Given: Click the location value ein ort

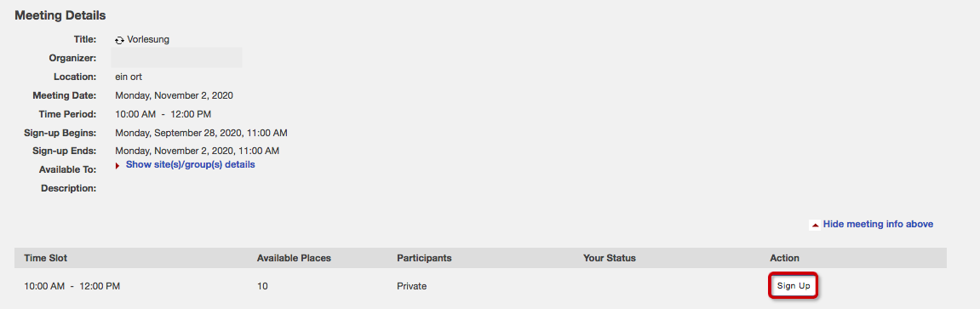Looking at the screenshot, I should coord(129,77).
